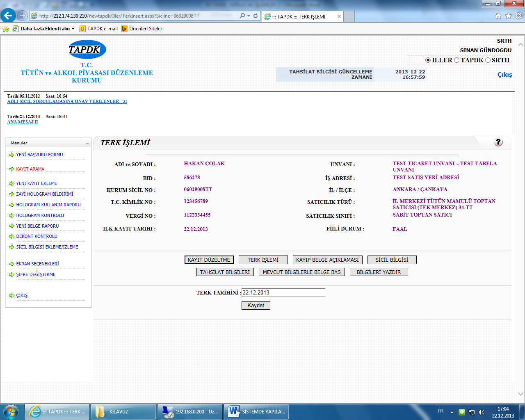525x420 pixels.
Task: Open Önerilen Siteler bookmark
Action: point(142,29)
